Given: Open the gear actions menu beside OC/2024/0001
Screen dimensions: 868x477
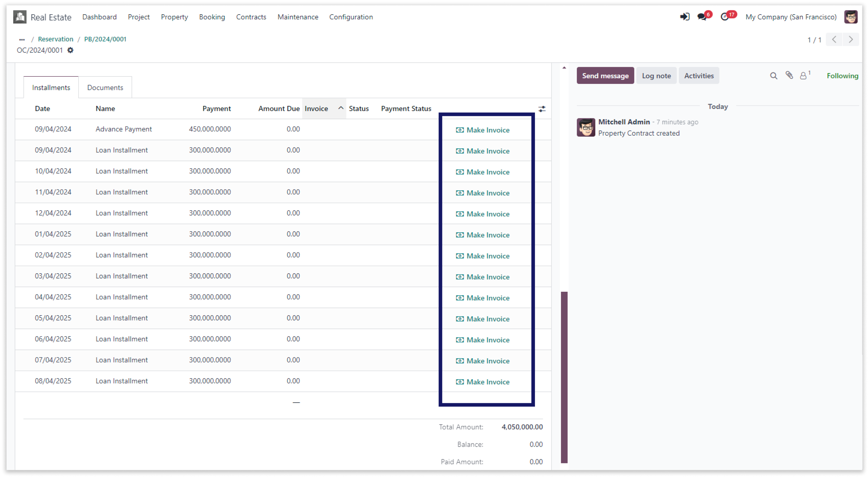Looking at the screenshot, I should pos(70,50).
